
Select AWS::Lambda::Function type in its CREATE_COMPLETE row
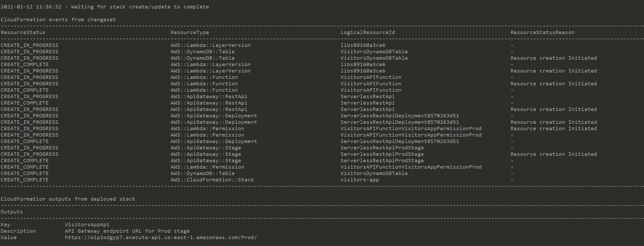pos(204,90)
